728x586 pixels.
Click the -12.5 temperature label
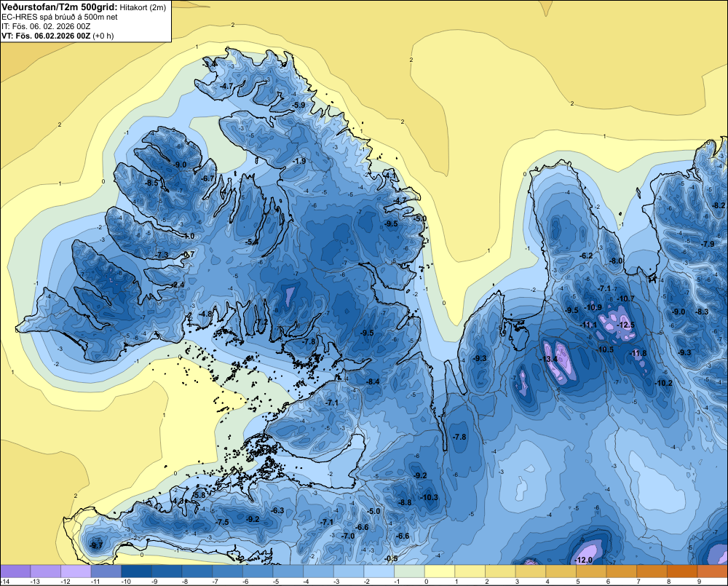(625, 325)
